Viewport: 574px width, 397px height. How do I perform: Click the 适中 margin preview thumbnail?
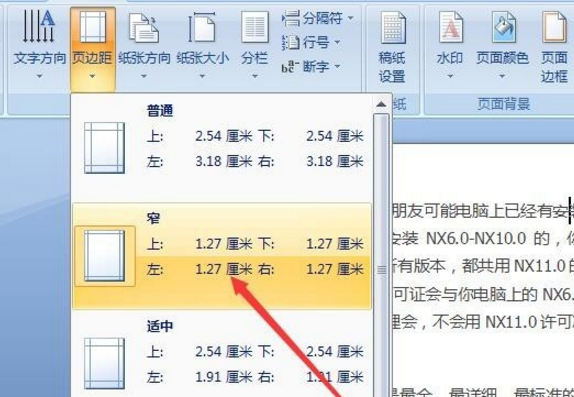pyautogui.click(x=104, y=363)
